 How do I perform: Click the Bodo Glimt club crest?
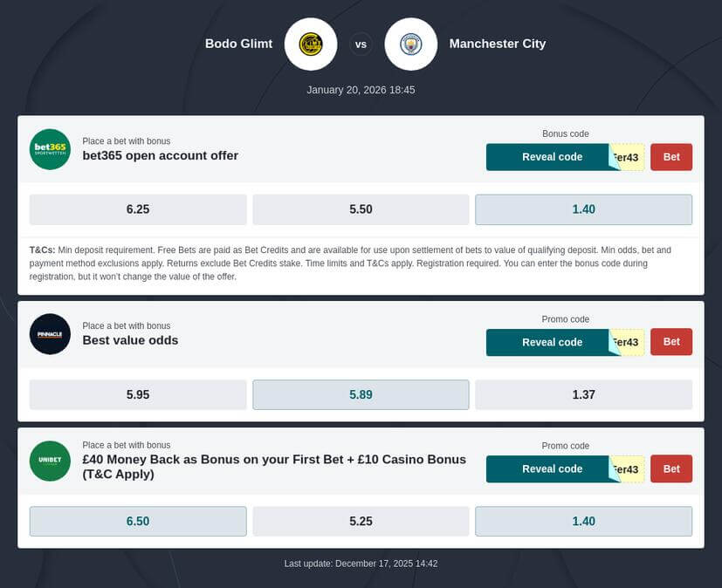click(x=310, y=44)
